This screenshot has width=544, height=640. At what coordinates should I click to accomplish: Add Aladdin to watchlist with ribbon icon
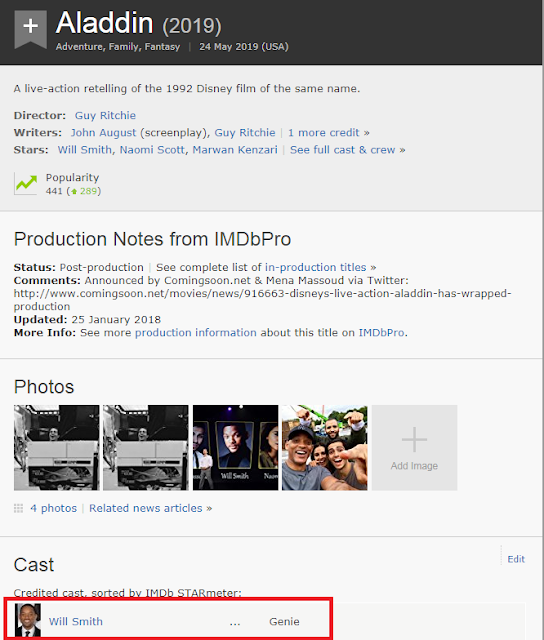click(x=30, y=29)
